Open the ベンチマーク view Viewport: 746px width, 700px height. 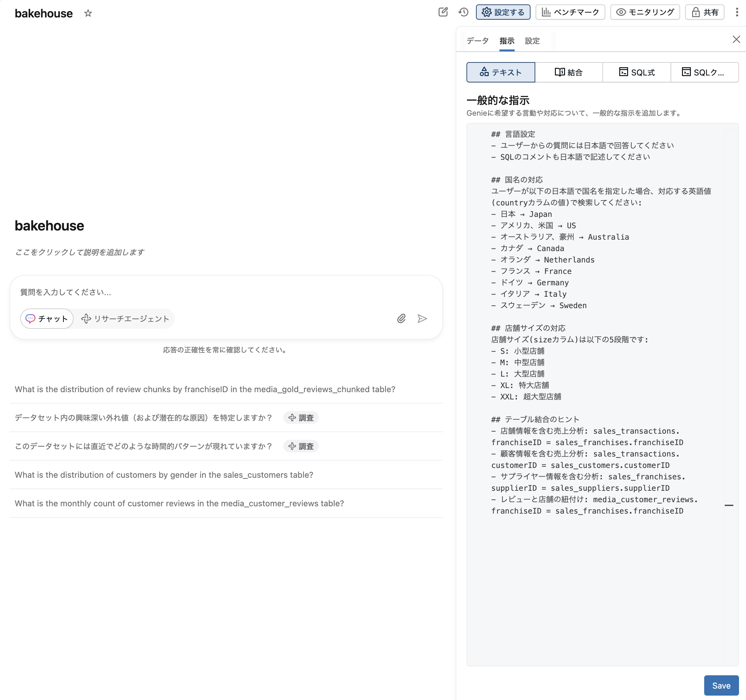(570, 12)
